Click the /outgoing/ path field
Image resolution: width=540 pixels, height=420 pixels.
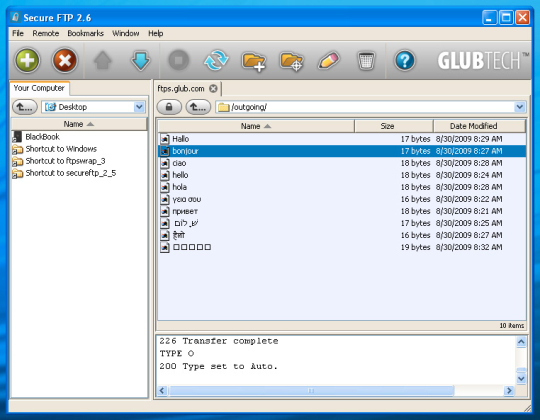point(371,107)
